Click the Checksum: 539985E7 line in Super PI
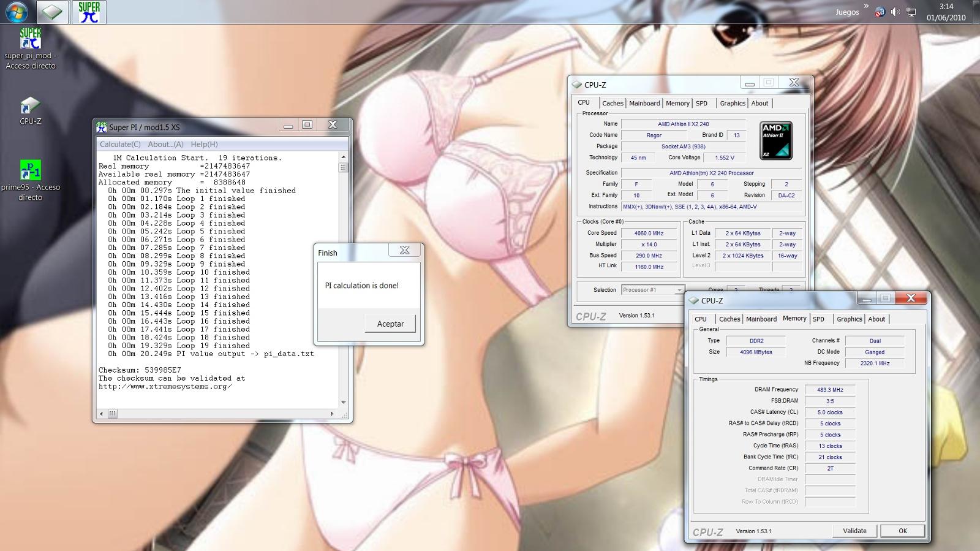Viewport: 980px width, 551px height. [x=140, y=370]
